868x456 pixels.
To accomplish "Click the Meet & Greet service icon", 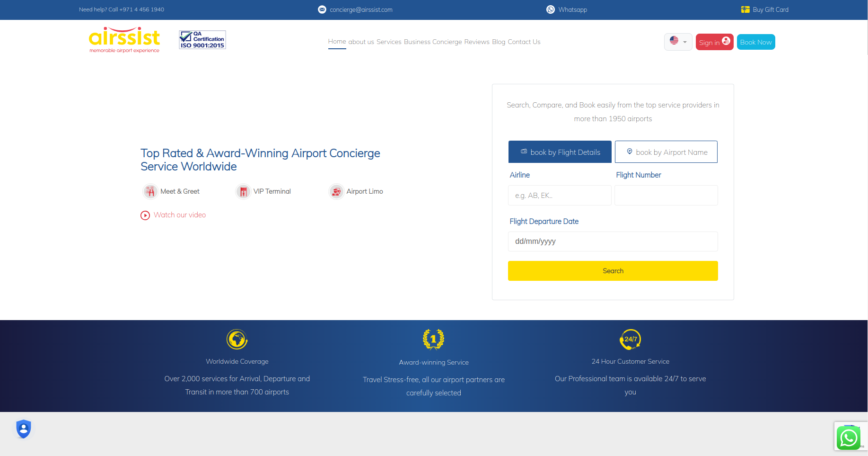I will click(x=150, y=192).
